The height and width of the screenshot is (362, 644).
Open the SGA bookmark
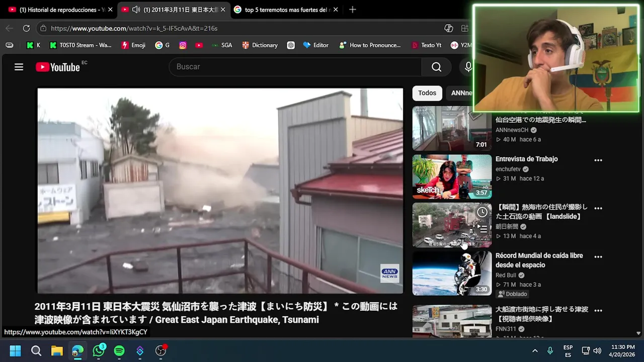pyautogui.click(x=222, y=45)
